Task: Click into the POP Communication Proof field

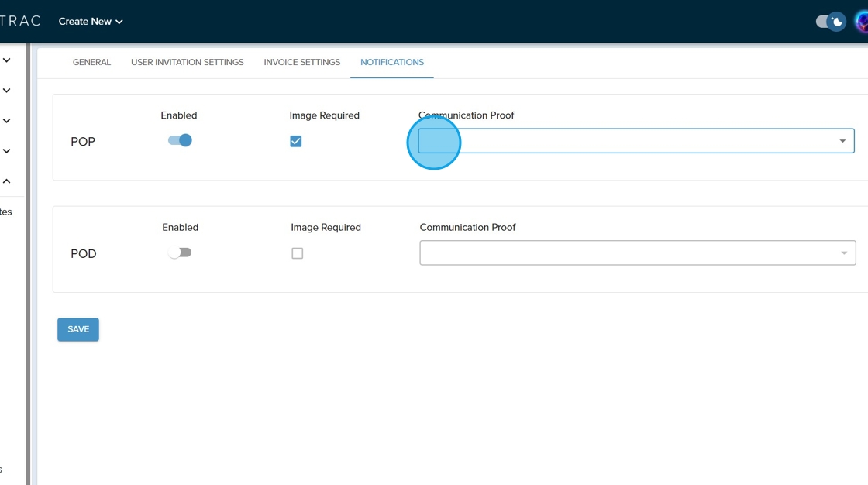Action: pyautogui.click(x=620, y=141)
